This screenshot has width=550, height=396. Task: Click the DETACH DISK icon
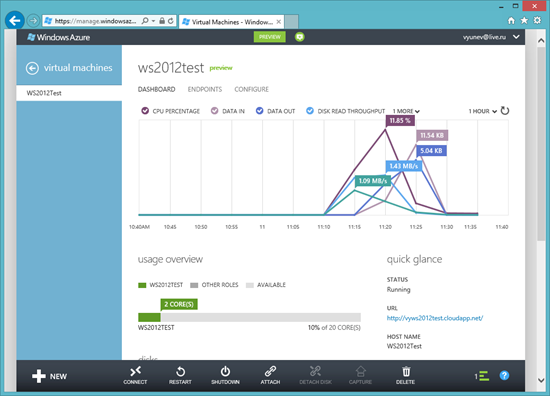tap(315, 371)
